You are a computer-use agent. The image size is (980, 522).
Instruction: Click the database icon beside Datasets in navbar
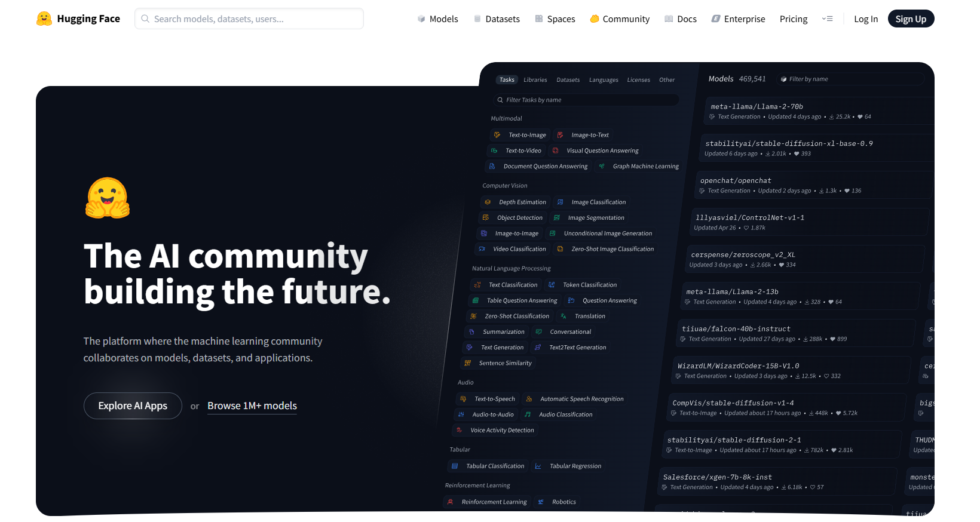coord(477,19)
